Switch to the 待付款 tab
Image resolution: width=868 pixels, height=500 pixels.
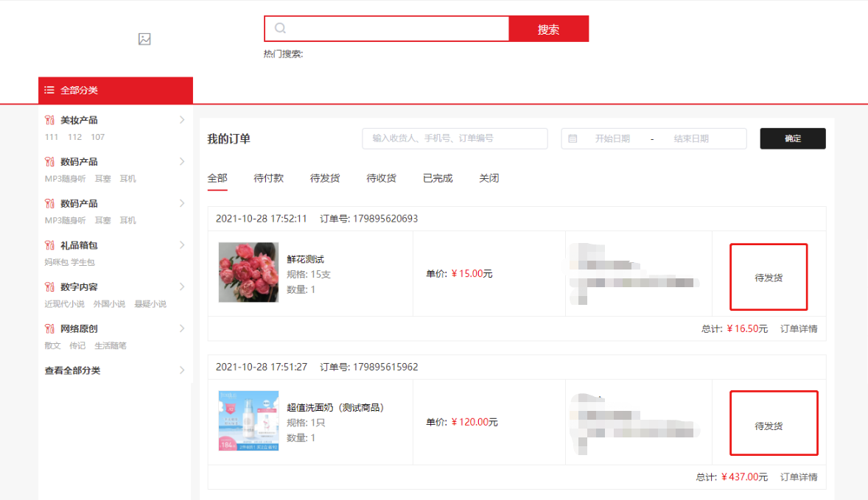268,178
